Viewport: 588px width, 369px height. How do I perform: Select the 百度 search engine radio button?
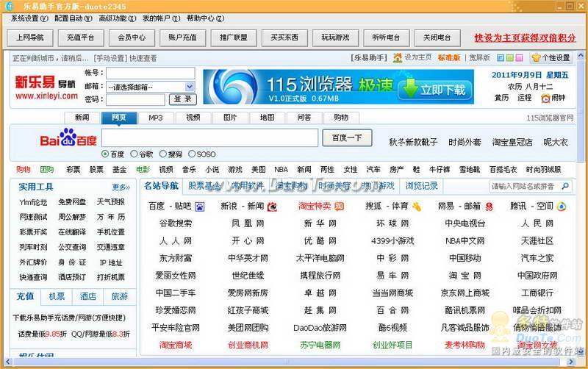(105, 154)
